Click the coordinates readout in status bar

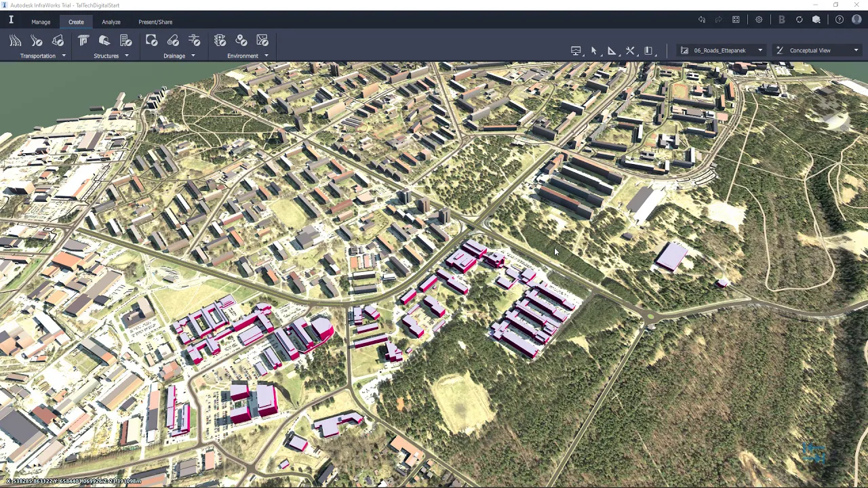[73, 481]
